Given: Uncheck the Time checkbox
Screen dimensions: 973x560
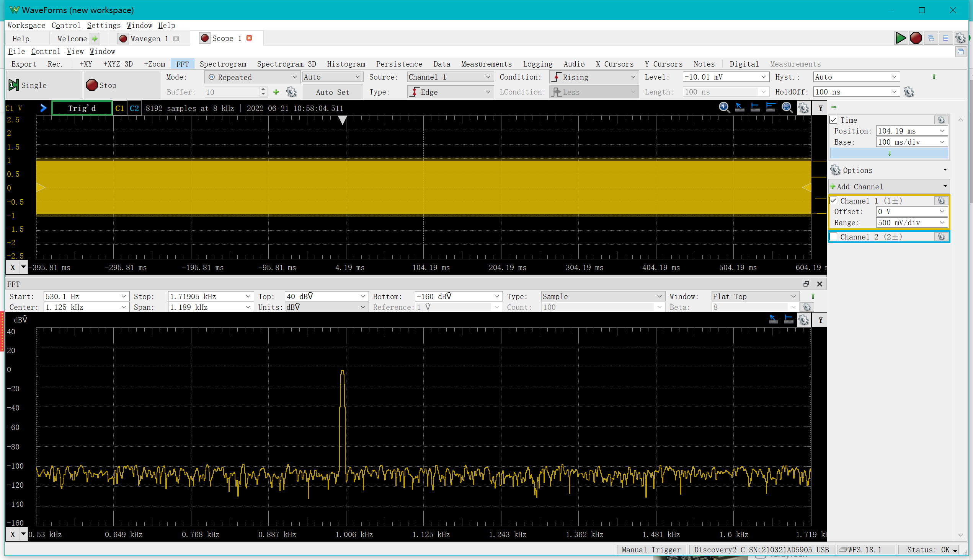Looking at the screenshot, I should [x=834, y=120].
